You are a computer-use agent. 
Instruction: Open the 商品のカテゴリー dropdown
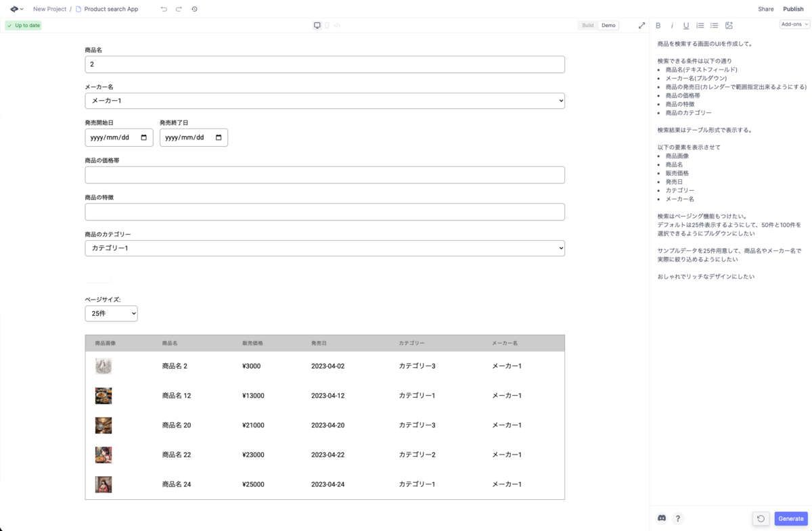pos(325,248)
